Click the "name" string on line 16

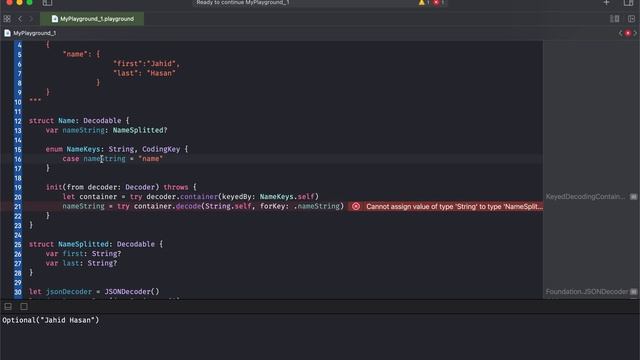[x=151, y=159]
